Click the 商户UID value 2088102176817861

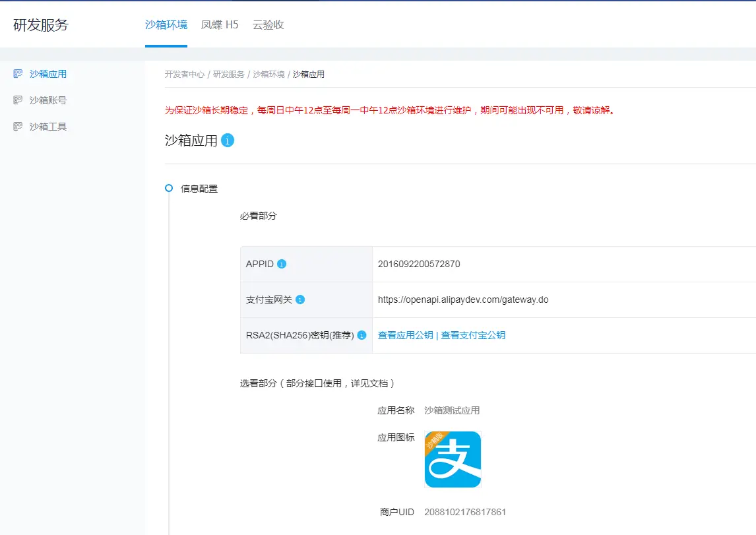[x=465, y=512]
